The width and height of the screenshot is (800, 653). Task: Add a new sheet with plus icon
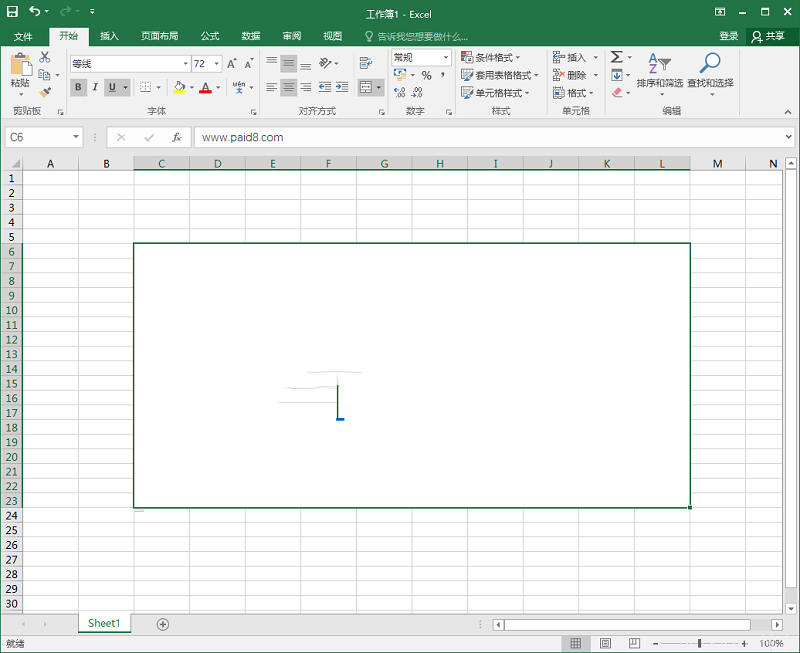click(x=163, y=624)
